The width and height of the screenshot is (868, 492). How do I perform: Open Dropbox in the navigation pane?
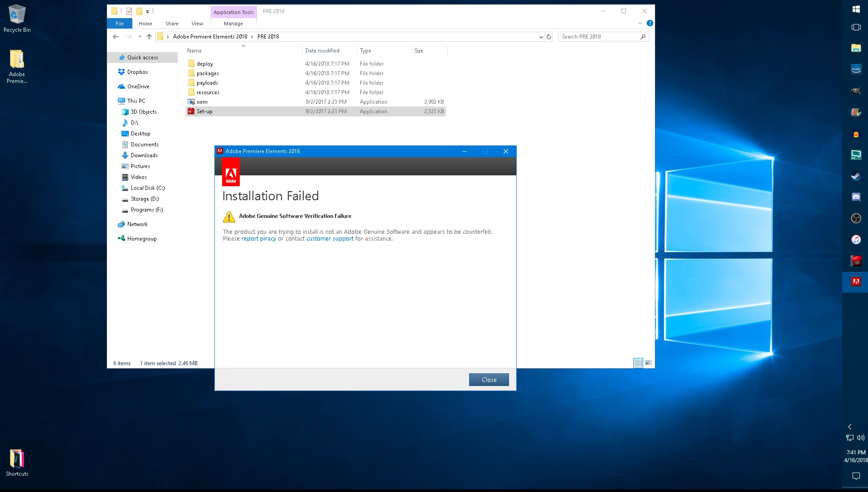click(137, 72)
